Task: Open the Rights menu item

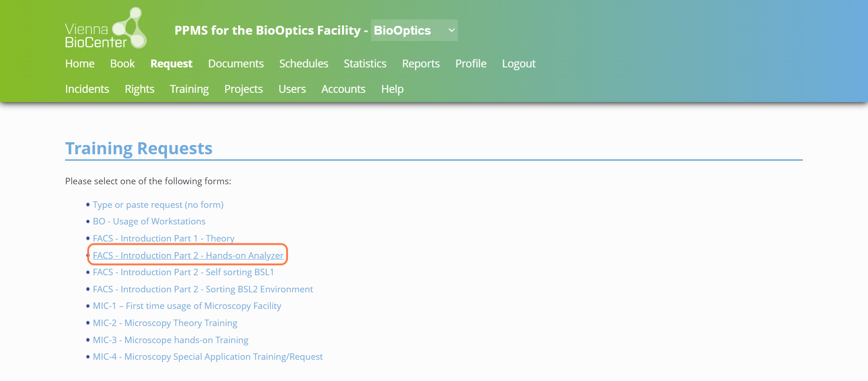Action: (x=139, y=89)
